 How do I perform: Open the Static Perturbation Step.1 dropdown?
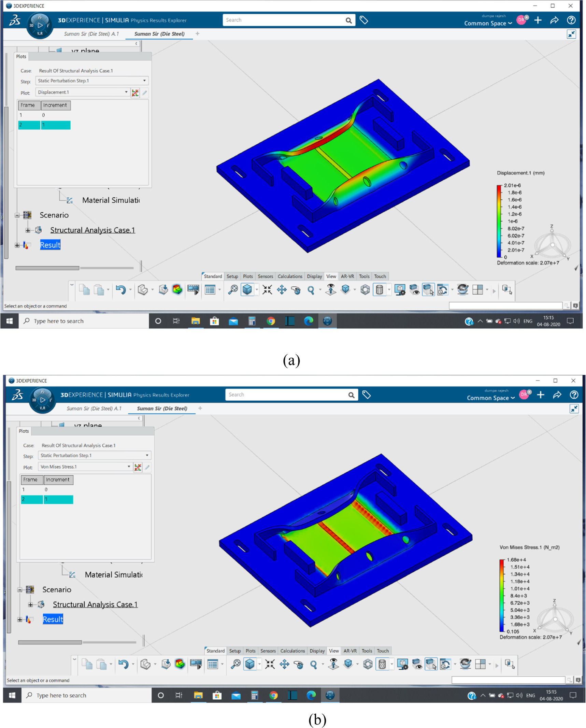pyautogui.click(x=144, y=81)
